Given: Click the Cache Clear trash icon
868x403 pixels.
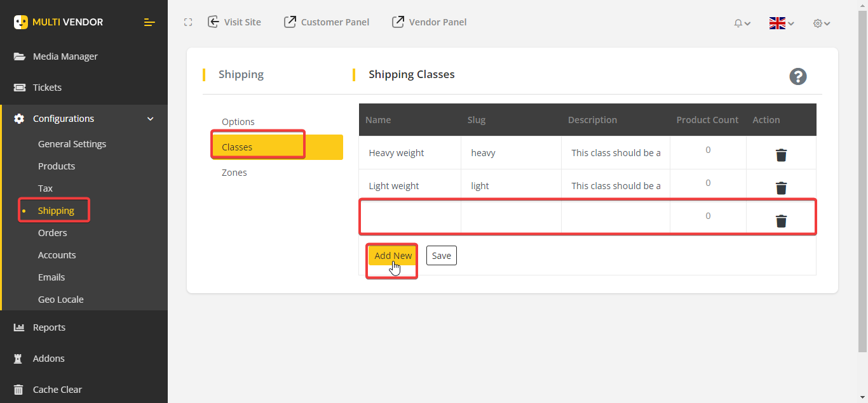Looking at the screenshot, I should pos(18,389).
